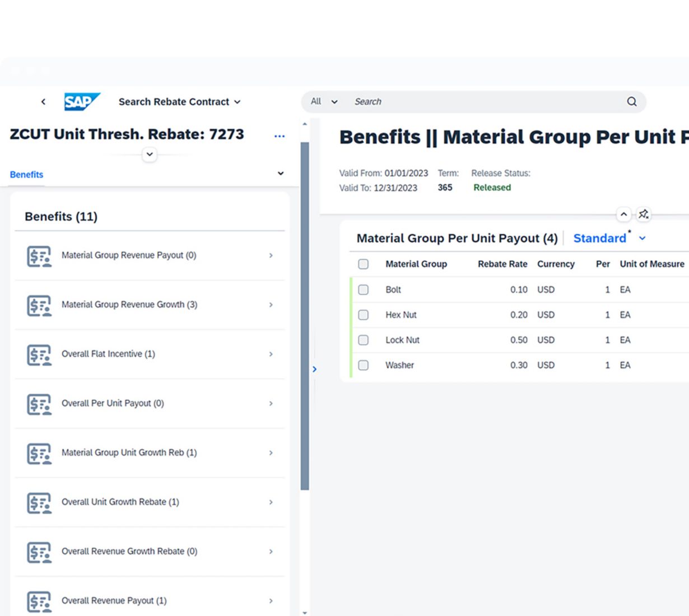Open the All search category dropdown
Viewport: 689px width, 616px height.
pos(324,102)
